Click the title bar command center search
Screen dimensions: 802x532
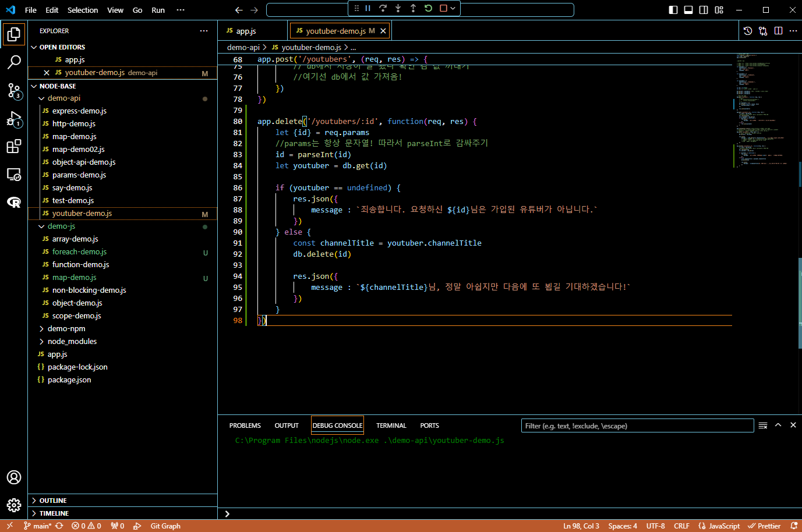tap(420, 10)
